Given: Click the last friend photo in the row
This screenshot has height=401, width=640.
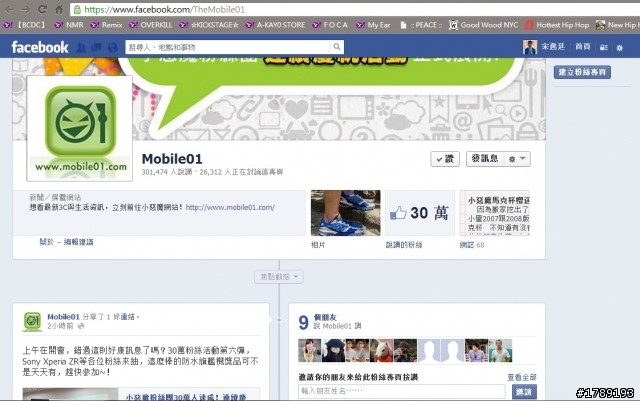Looking at the screenshot, I should pyautogui.click(x=500, y=350).
